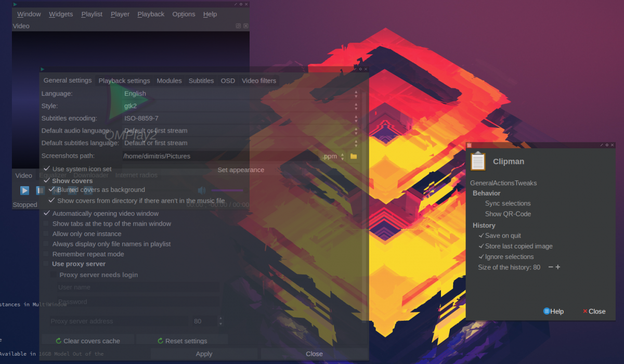This screenshot has width=624, height=364.
Task: Enable Use proxy server
Action: pos(46,264)
